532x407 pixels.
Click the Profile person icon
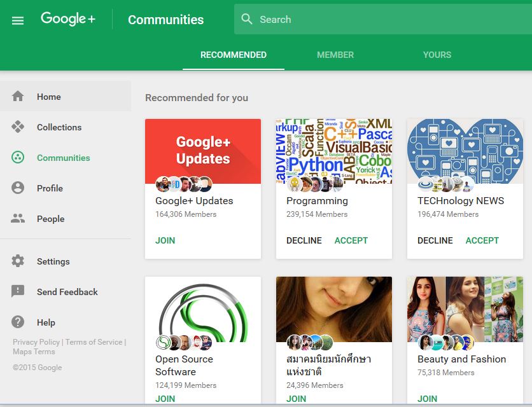pyautogui.click(x=18, y=188)
